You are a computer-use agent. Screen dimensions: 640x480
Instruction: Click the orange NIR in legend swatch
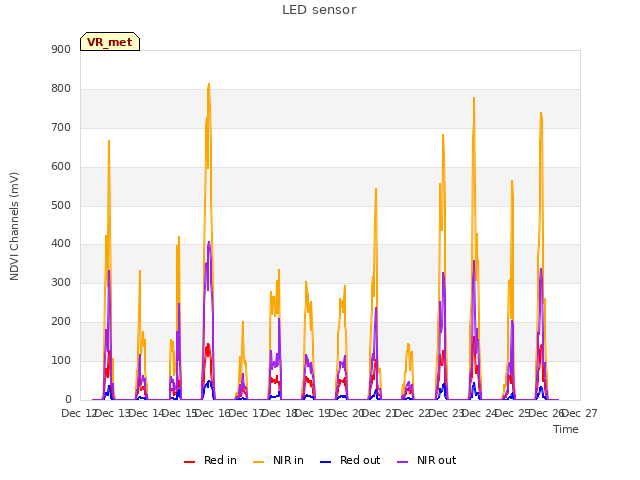(x=258, y=462)
